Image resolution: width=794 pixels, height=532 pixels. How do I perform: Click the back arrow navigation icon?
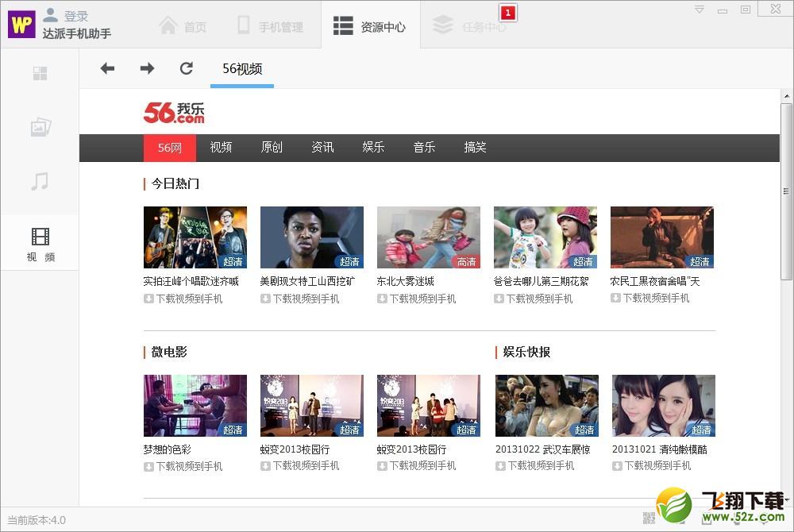107,68
